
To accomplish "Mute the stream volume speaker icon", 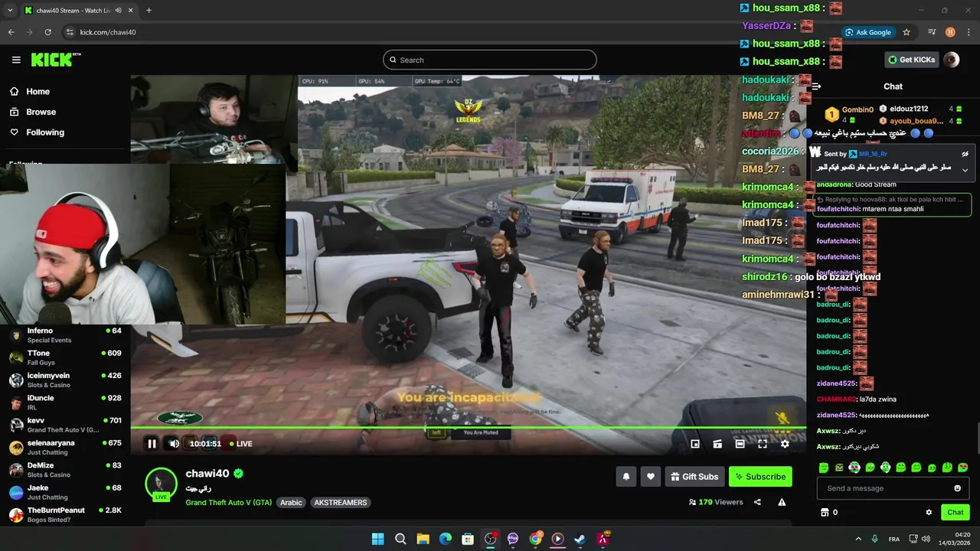I will click(x=175, y=444).
